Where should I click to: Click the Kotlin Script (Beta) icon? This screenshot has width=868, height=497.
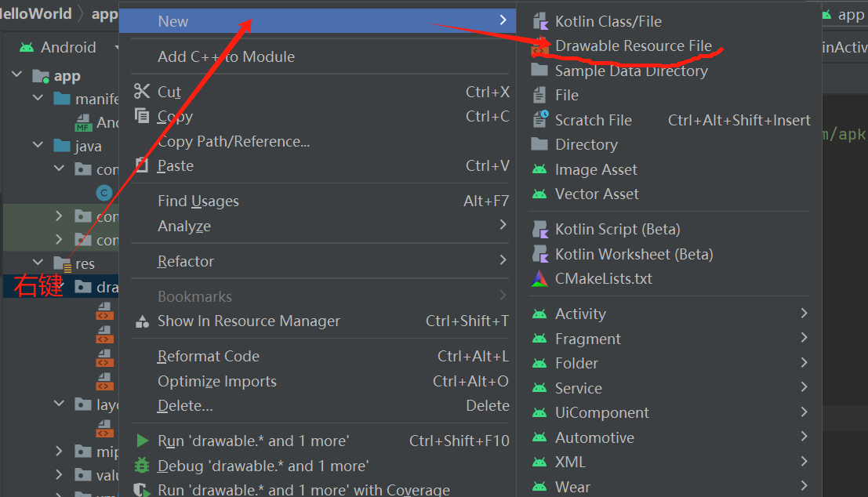tap(539, 229)
